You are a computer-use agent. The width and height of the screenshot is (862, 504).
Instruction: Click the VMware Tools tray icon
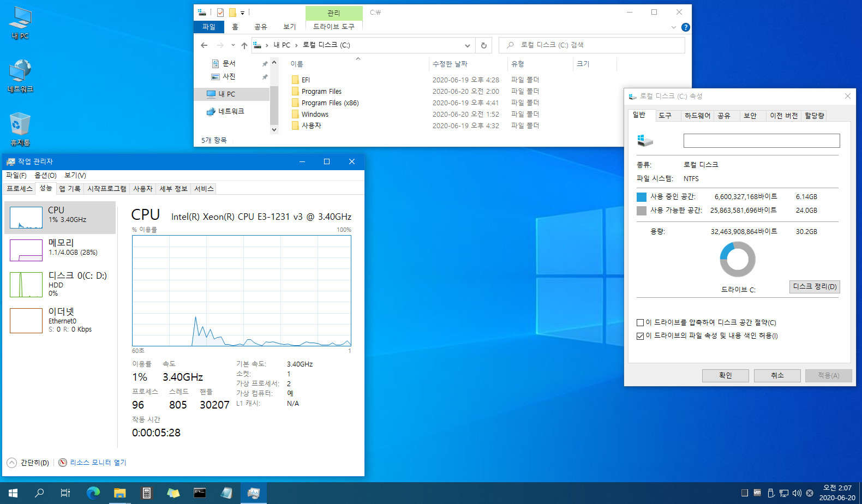pos(757,493)
